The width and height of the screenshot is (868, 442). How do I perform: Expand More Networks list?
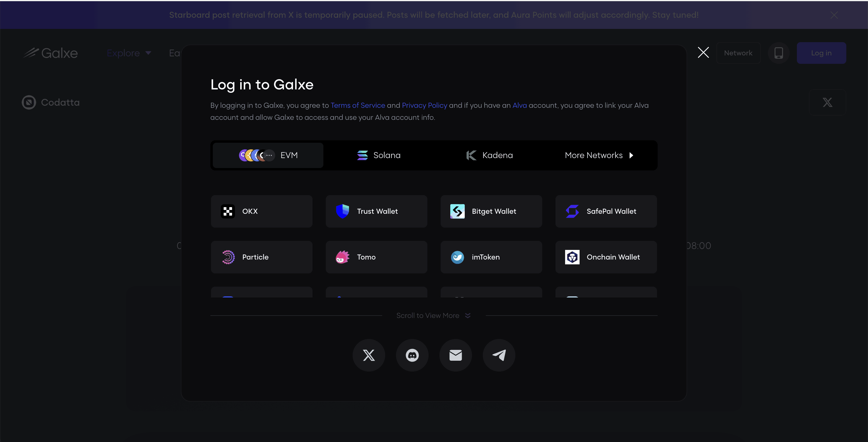[x=599, y=155]
